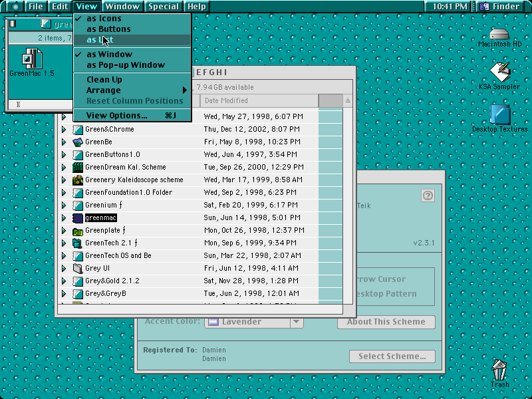Click the GreenTech OS and Be icon
Viewport: 532px width, 399px height.
[78, 256]
